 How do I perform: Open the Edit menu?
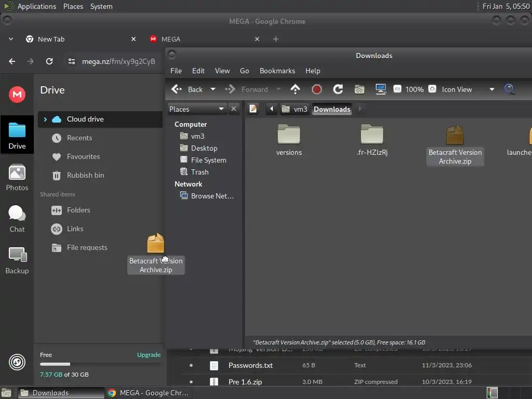pyautogui.click(x=198, y=71)
